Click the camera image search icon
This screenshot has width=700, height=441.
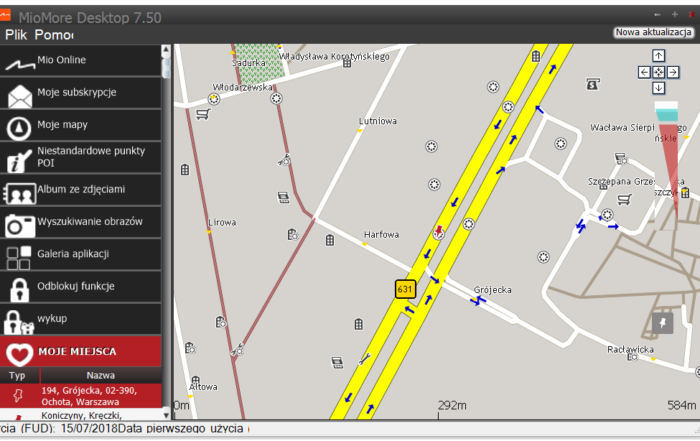point(20,225)
